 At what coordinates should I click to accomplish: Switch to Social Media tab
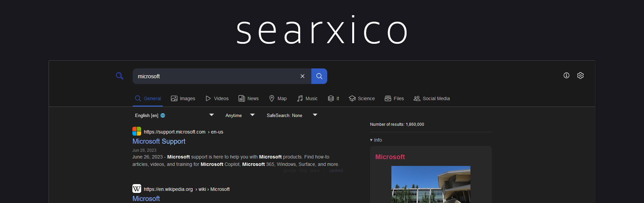[432, 98]
